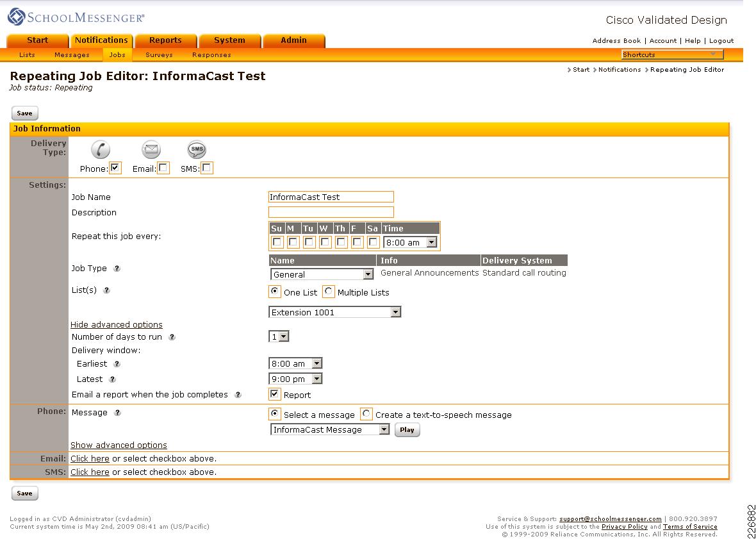
Task: Open the Address Book link
Action: click(617, 41)
